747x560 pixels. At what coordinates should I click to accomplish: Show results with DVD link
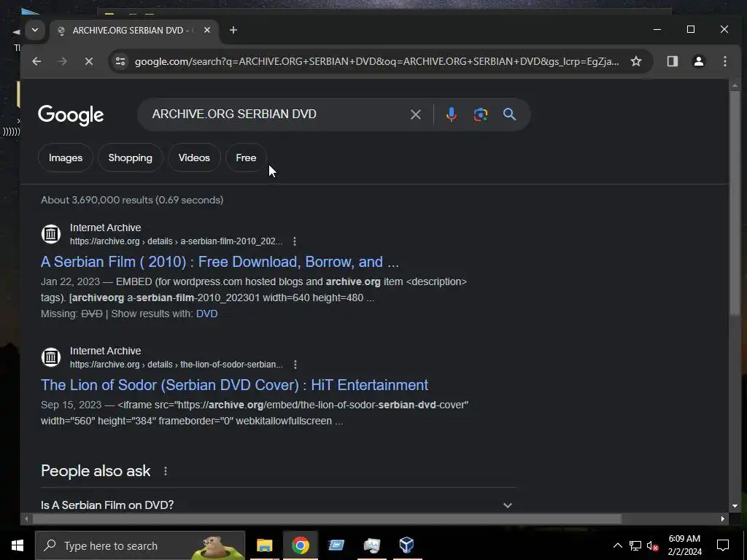point(206,314)
